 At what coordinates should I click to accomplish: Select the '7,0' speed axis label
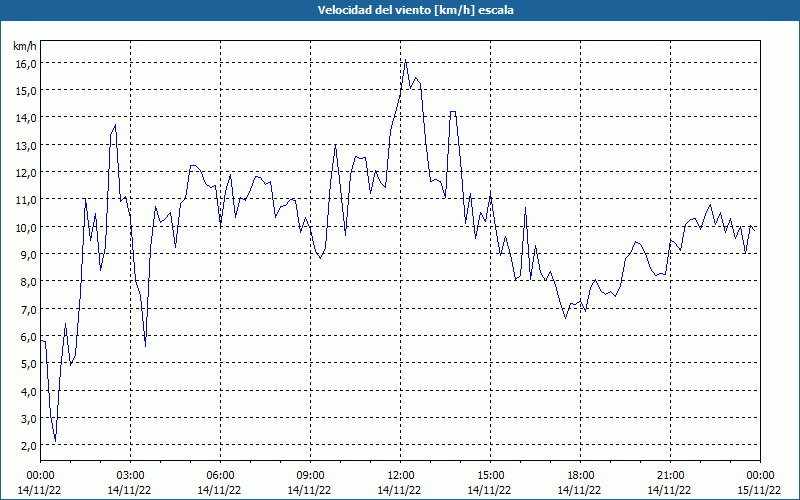click(x=28, y=309)
